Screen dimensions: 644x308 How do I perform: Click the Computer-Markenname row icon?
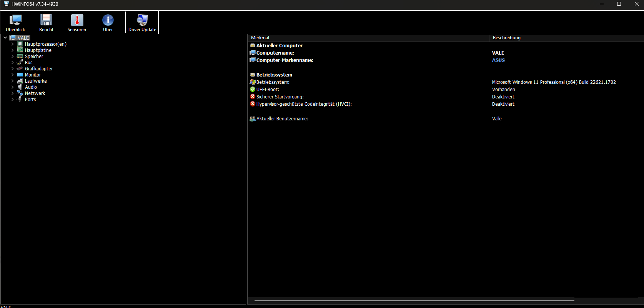pos(253,60)
